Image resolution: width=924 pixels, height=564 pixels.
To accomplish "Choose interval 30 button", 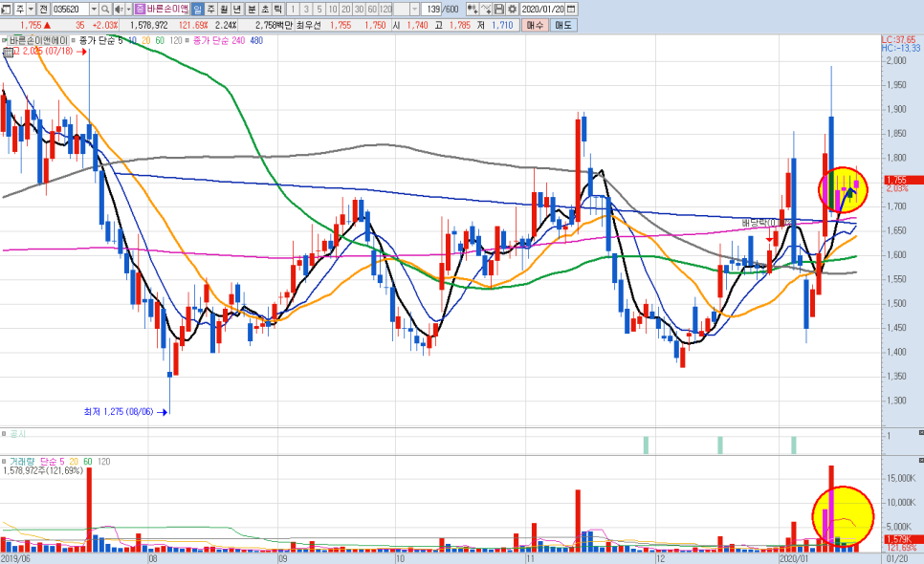I will point(359,9).
